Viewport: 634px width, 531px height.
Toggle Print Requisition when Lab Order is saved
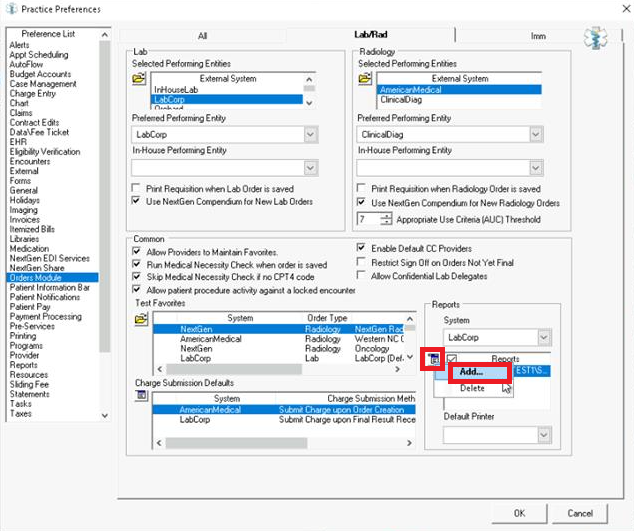(136, 188)
